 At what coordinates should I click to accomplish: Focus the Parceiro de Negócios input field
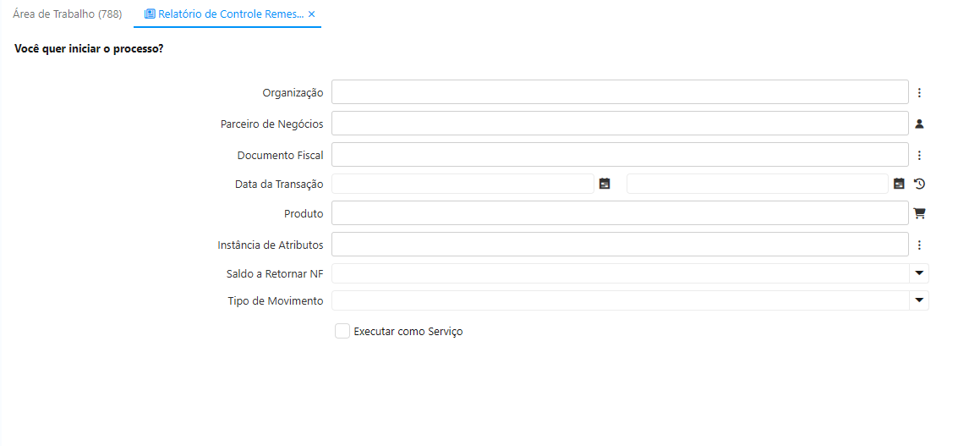coord(620,124)
